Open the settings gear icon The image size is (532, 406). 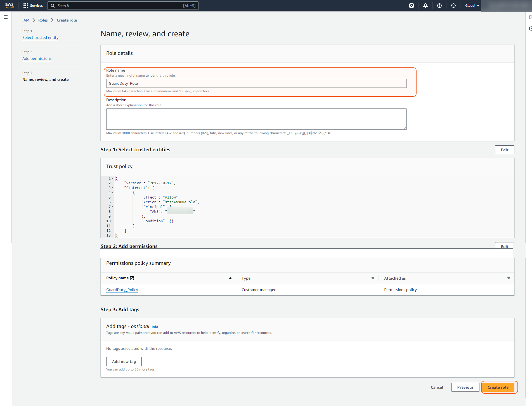tap(453, 6)
